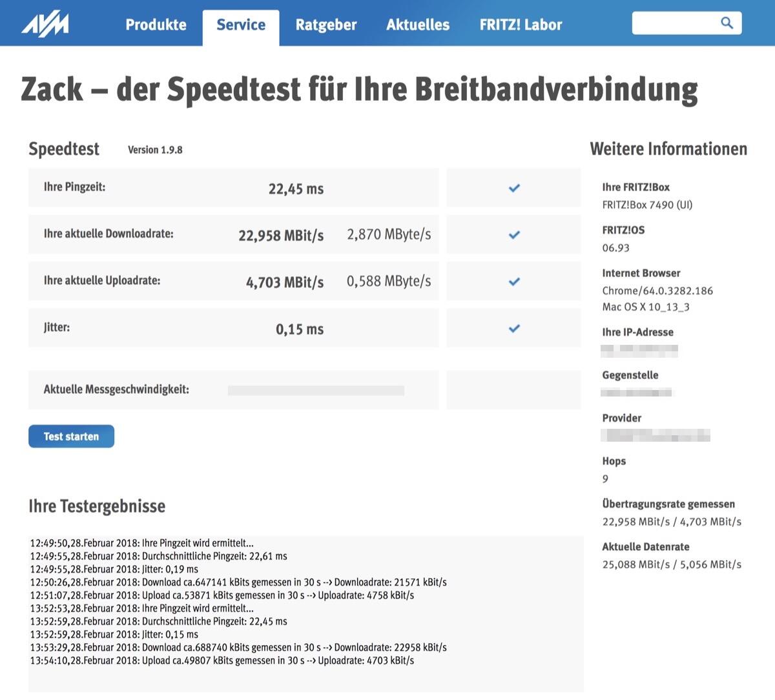Screen dimensions: 775x700
Task: Focus the search input field in header
Action: coord(675,23)
